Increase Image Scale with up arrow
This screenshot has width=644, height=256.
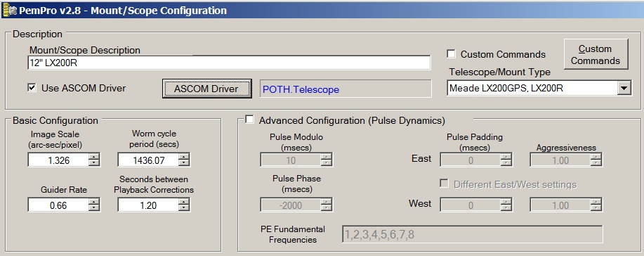pyautogui.click(x=95, y=157)
